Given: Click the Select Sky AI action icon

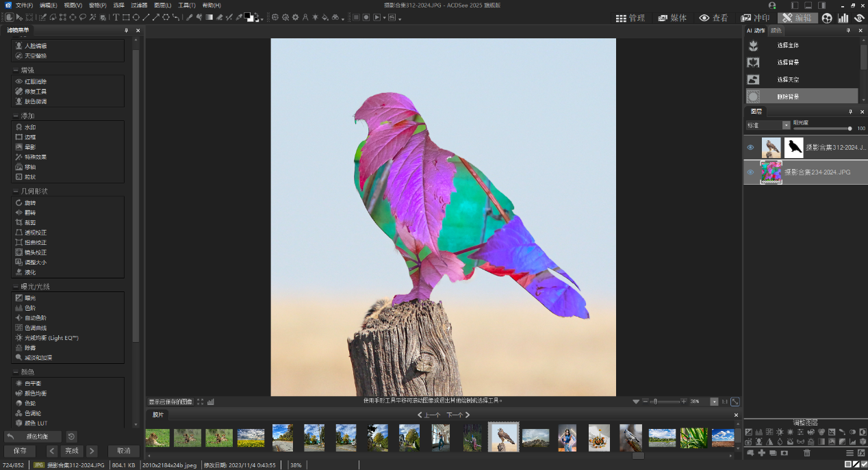Looking at the screenshot, I should coord(754,79).
